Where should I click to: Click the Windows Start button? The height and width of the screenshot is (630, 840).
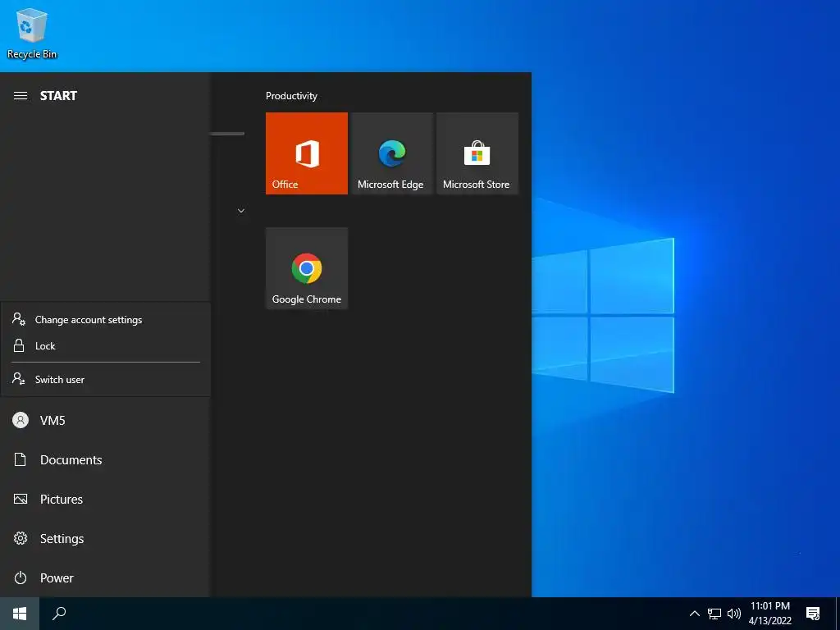[20, 614]
